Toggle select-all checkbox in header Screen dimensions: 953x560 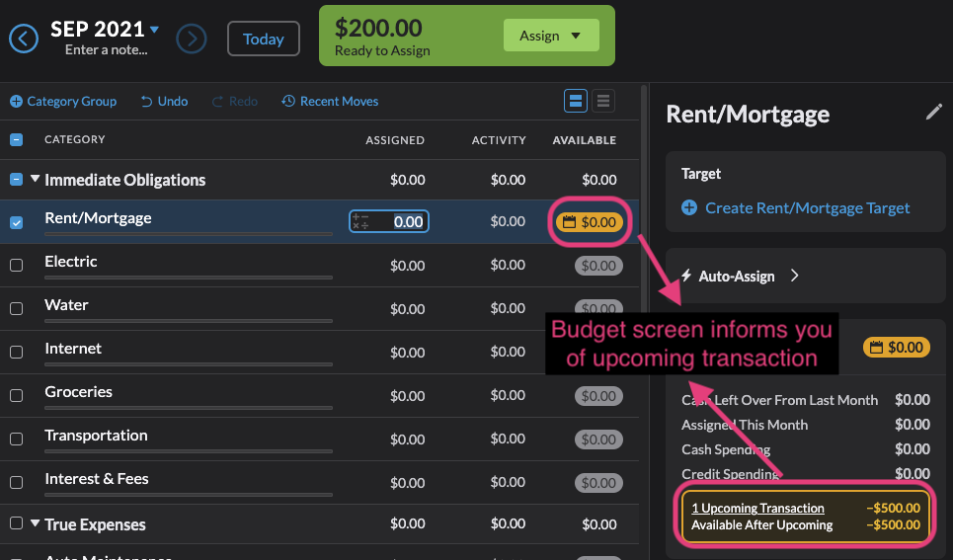click(17, 140)
